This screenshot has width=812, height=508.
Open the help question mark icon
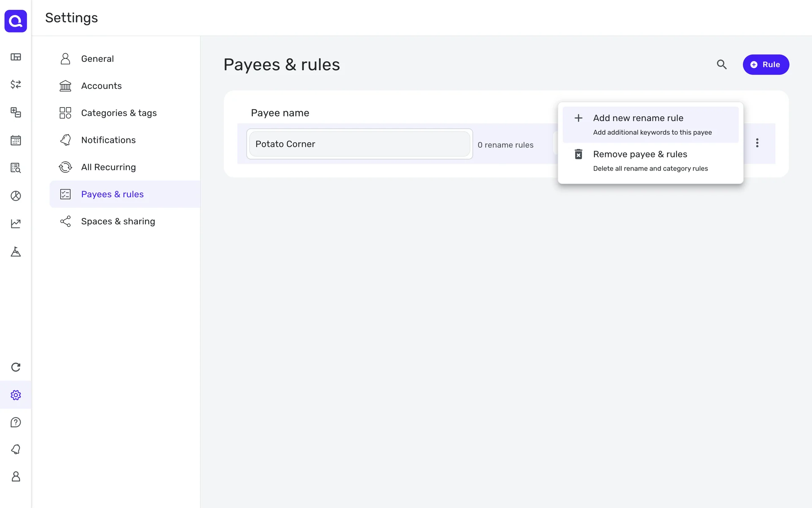pos(16,422)
